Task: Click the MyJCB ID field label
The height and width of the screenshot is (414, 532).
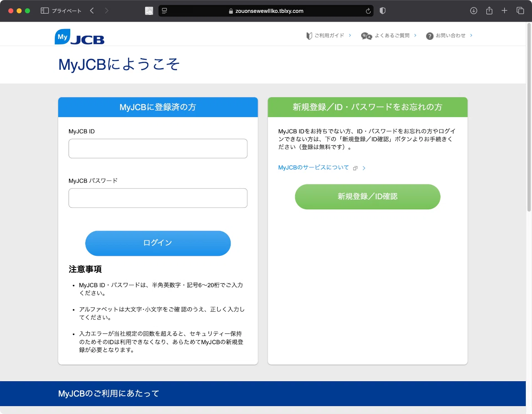Action: 81,131
